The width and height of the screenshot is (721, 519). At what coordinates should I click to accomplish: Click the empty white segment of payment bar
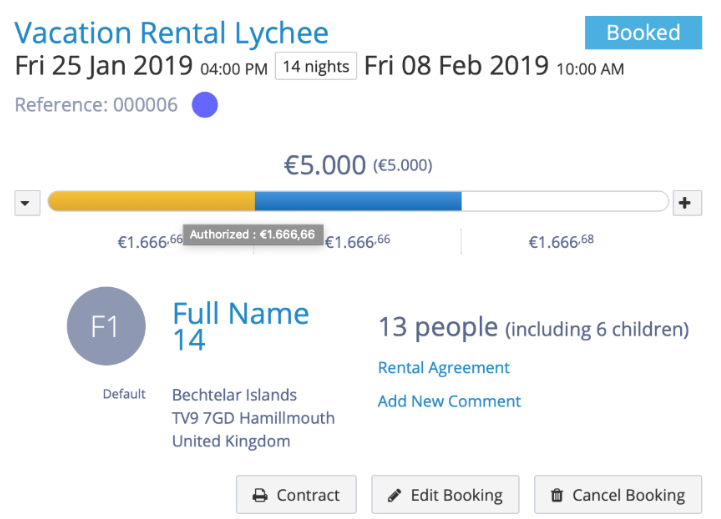pos(564,202)
